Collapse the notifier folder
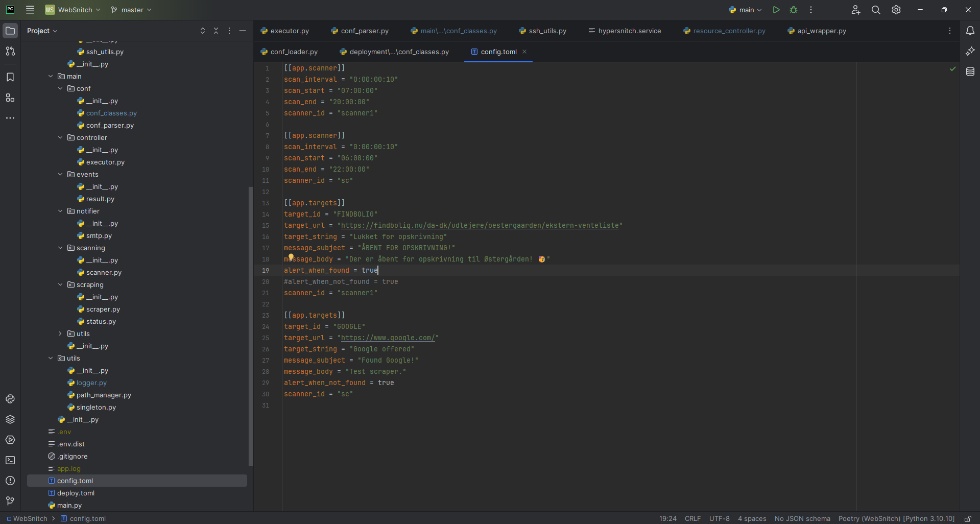The width and height of the screenshot is (980, 524). tap(60, 211)
